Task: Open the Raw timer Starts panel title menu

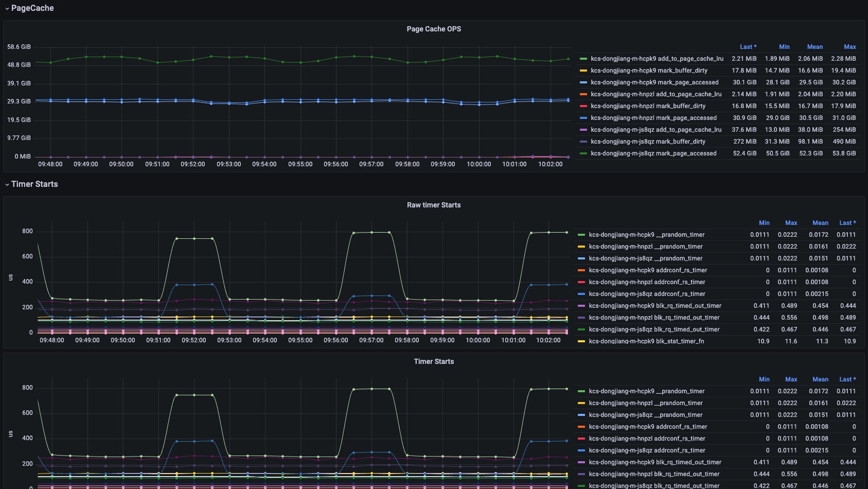Action: point(434,205)
